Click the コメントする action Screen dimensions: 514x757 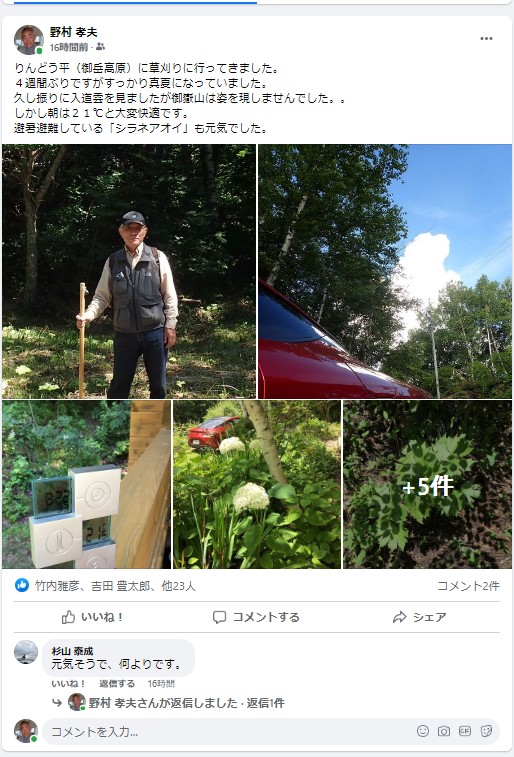[x=256, y=617]
